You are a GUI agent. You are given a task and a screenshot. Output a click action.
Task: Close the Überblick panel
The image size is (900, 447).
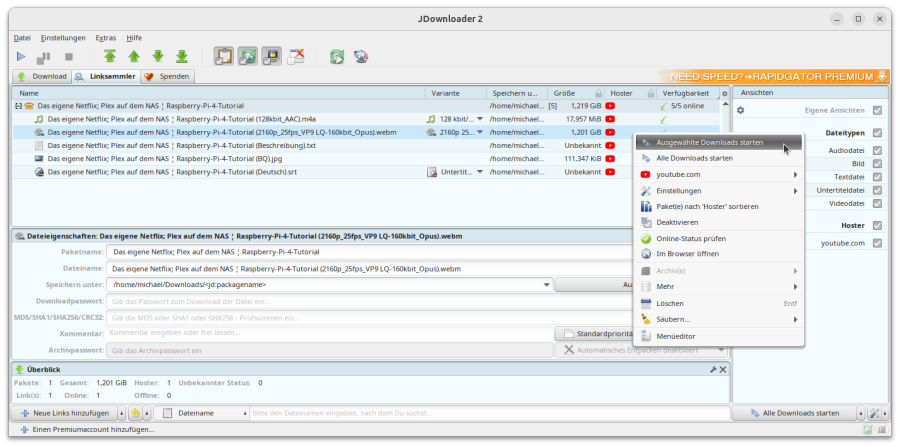723,370
